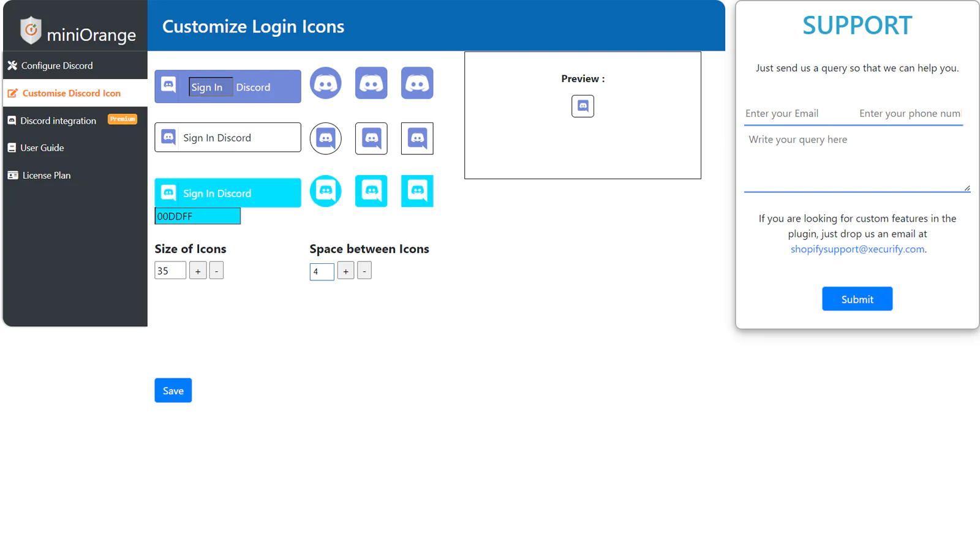980x551 pixels.
Task: Click the Discord icon in Preview box
Action: (582, 106)
